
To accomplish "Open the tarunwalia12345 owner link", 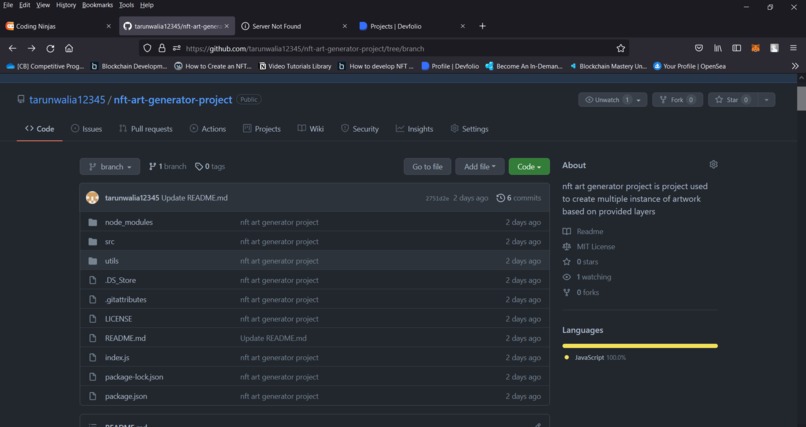I will click(67, 100).
